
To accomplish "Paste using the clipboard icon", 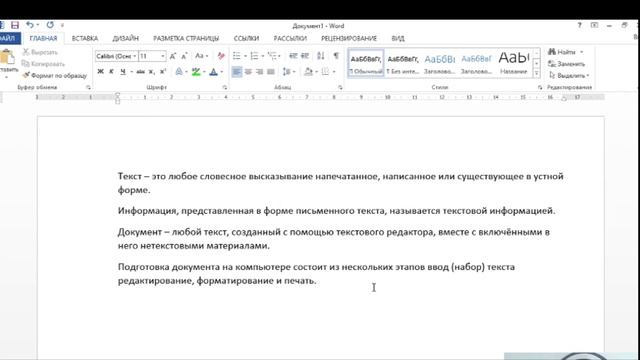I will tap(7, 57).
